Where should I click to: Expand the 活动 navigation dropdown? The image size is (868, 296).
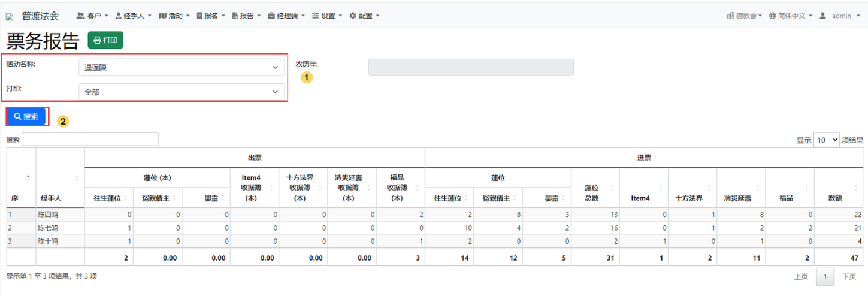(x=174, y=16)
